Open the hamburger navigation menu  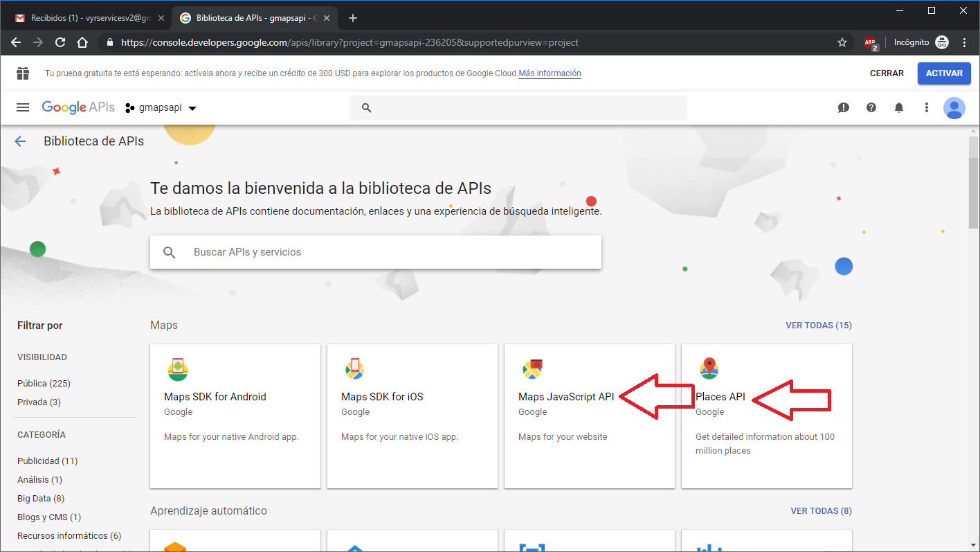click(x=23, y=107)
